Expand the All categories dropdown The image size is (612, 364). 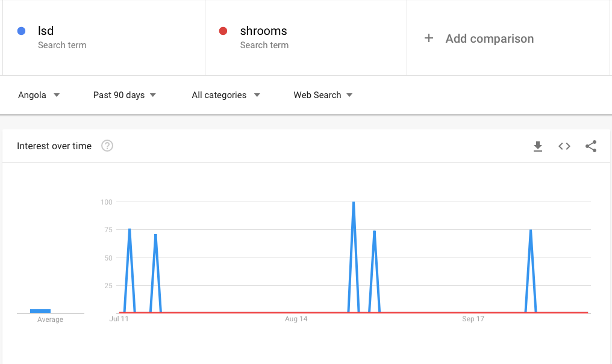[x=225, y=95]
